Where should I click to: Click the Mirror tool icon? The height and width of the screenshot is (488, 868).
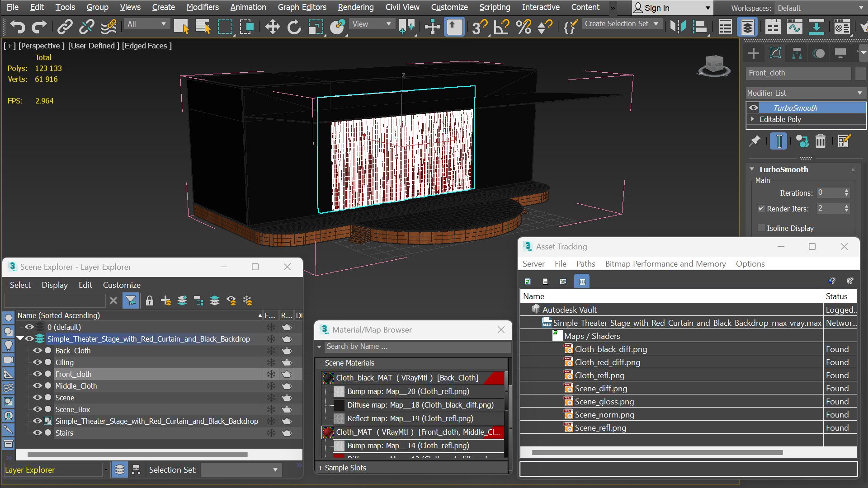click(x=678, y=27)
